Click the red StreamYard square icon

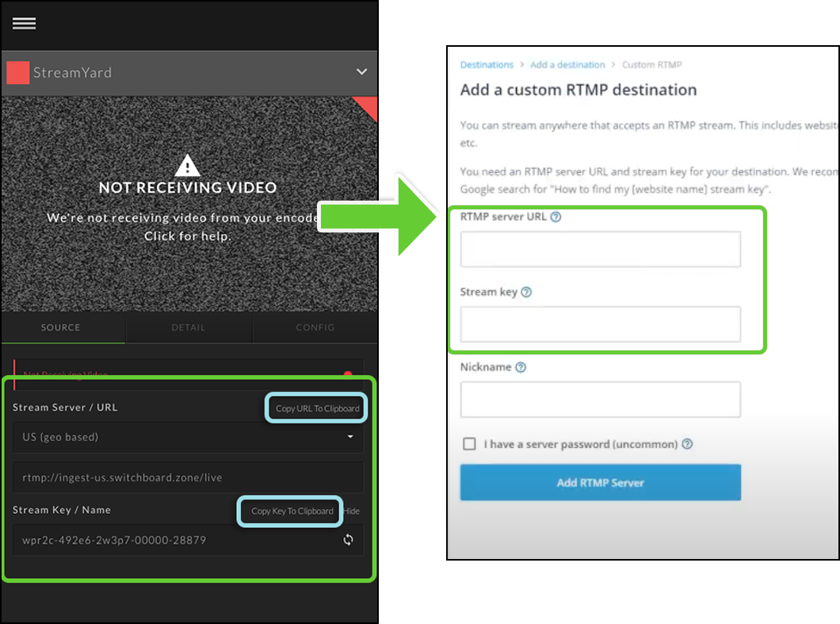tap(17, 72)
